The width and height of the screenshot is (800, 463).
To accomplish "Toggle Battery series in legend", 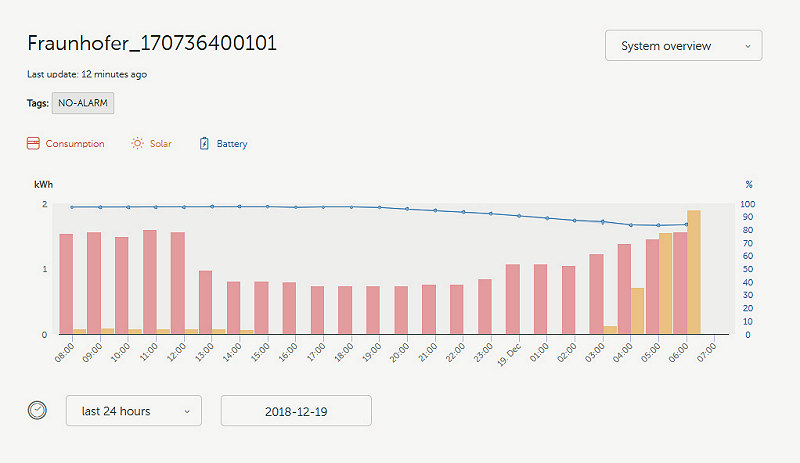I will pos(232,144).
